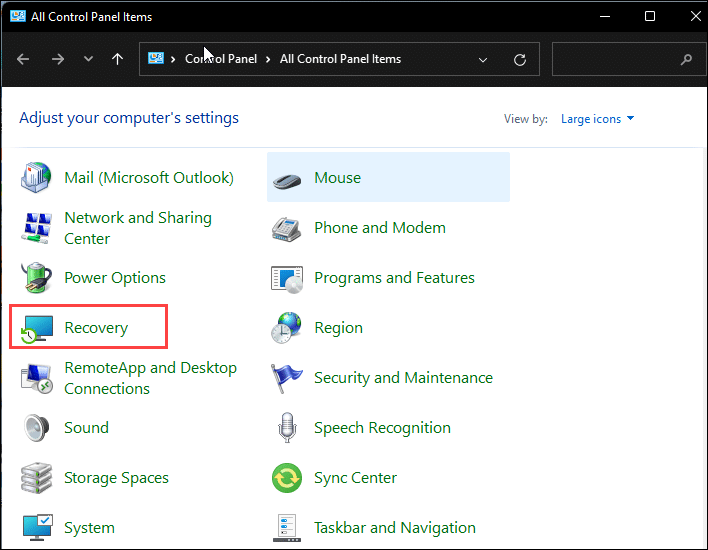The width and height of the screenshot is (708, 550).
Task: Open the Storage Spaces drives icon
Action: (37, 478)
